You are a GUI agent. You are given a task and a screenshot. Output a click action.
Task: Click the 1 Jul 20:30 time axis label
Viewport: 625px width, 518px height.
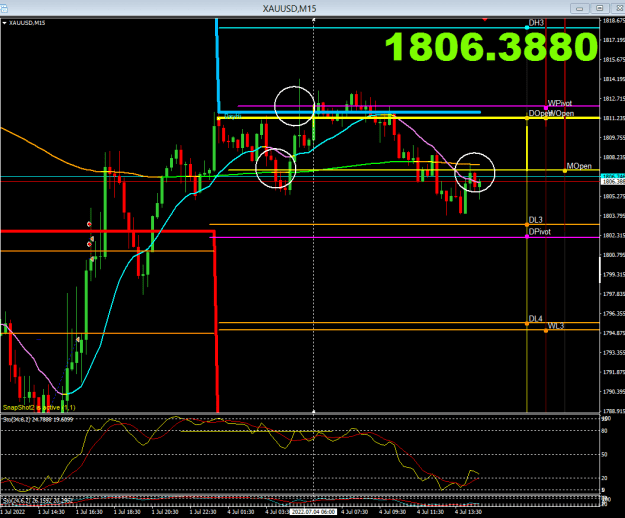[165, 512]
